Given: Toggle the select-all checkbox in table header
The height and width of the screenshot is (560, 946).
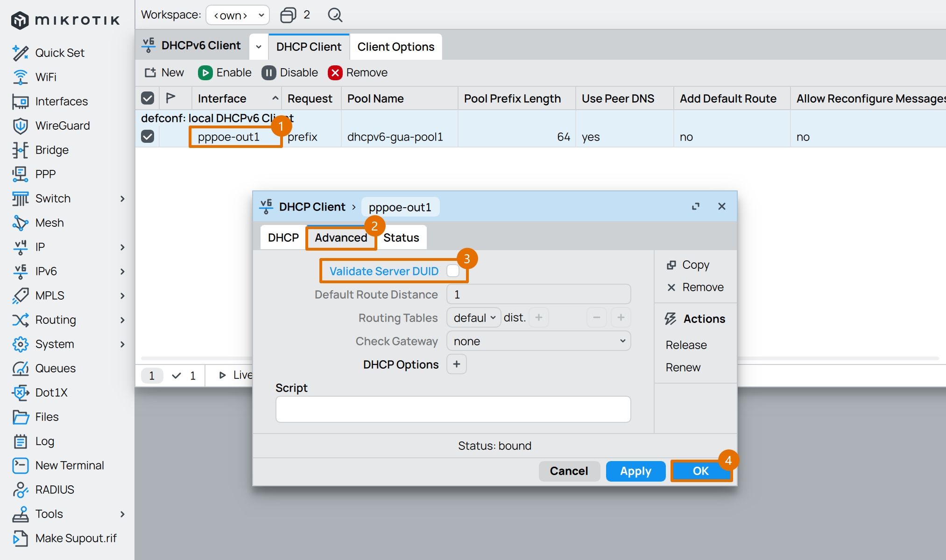Looking at the screenshot, I should pos(148,98).
